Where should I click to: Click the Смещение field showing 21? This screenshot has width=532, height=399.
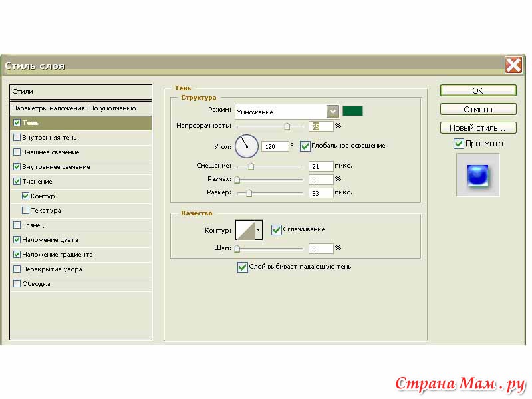coord(321,166)
